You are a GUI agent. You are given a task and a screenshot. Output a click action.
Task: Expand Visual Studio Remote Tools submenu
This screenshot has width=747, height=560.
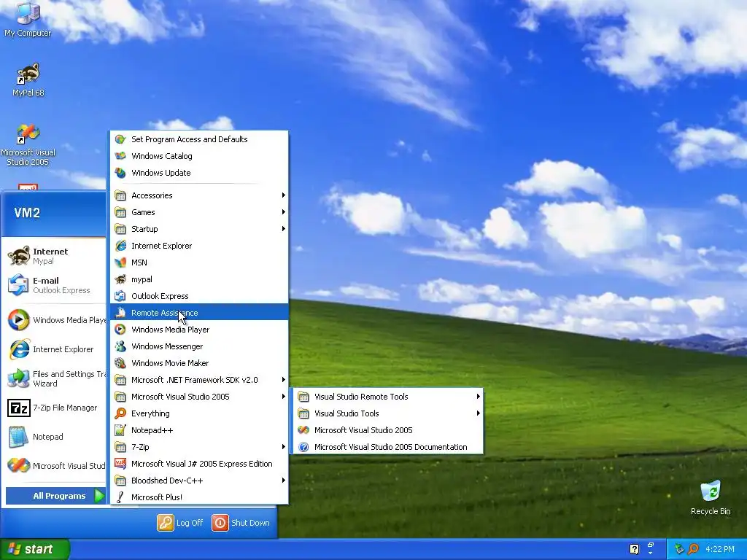pyautogui.click(x=388, y=397)
